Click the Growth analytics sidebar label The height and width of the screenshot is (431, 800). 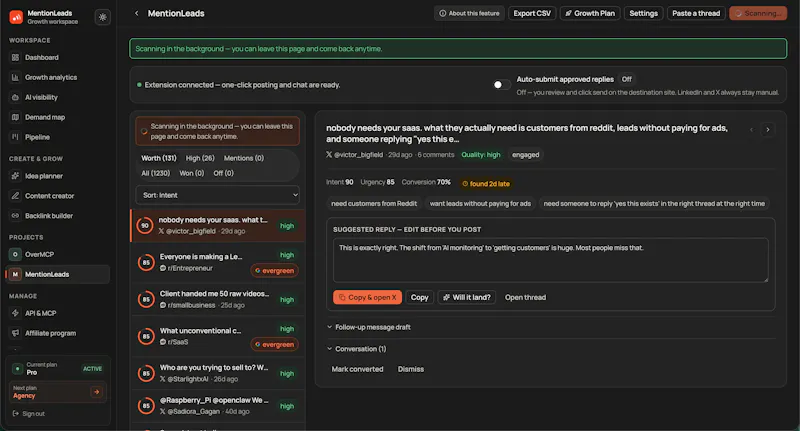51,78
